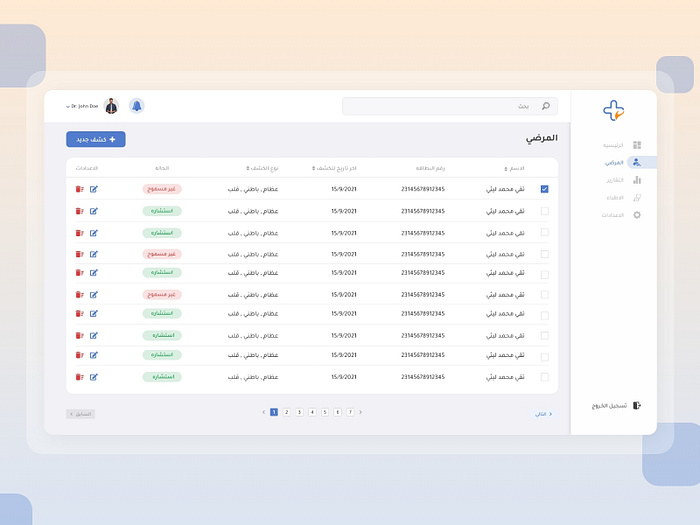Click pagination left chevron before page 1

(263, 412)
